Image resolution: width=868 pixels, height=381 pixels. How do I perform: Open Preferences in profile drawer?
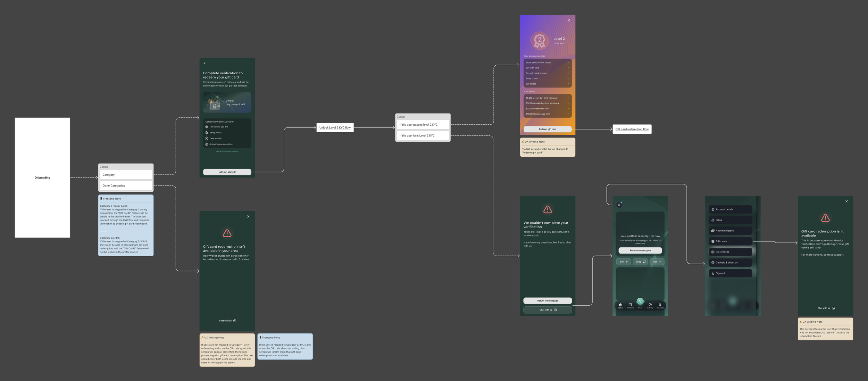pos(731,252)
